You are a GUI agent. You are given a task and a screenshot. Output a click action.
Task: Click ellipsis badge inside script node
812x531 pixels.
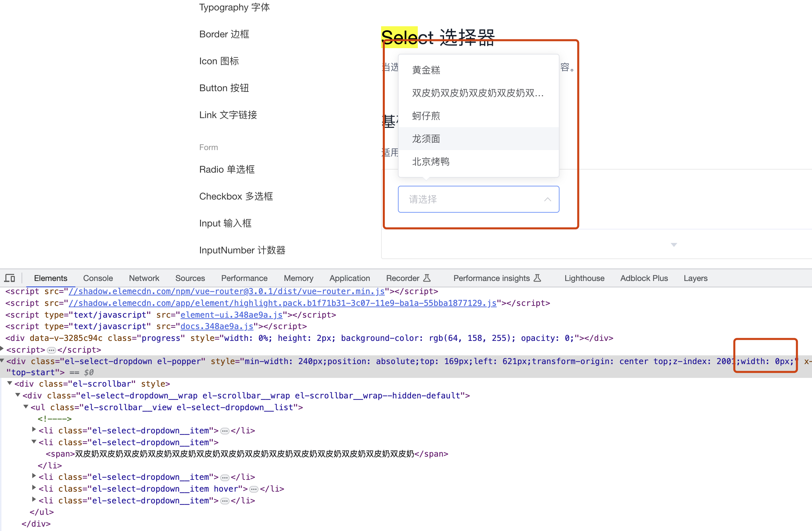(51, 350)
